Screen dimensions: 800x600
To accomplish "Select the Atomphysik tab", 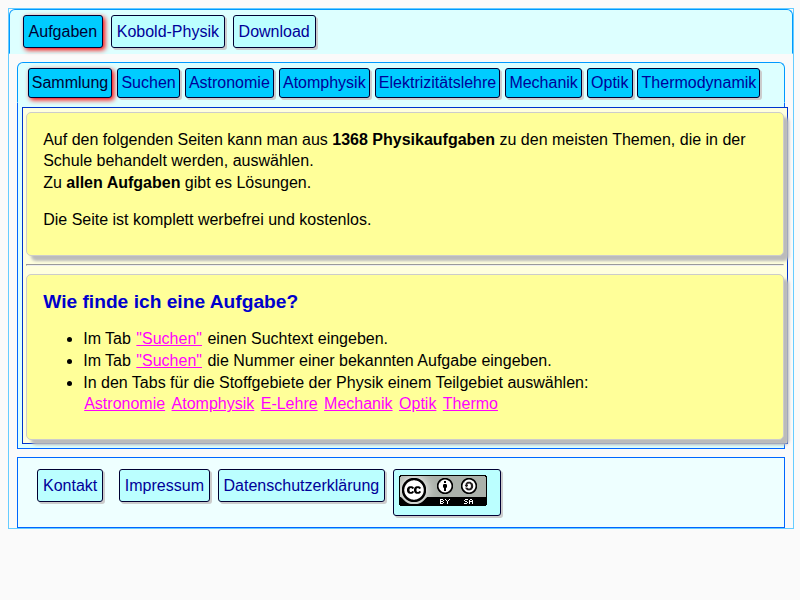I will click(324, 83).
